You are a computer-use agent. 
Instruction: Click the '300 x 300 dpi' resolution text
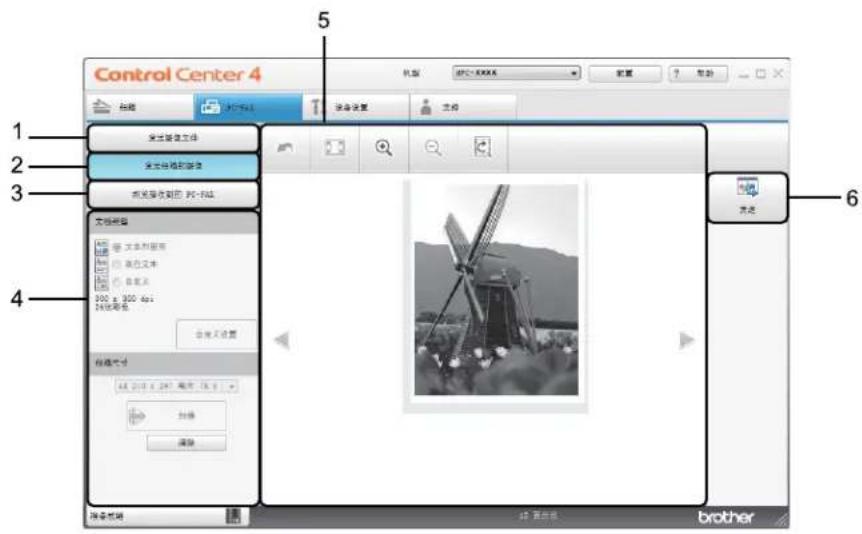pyautogui.click(x=125, y=299)
